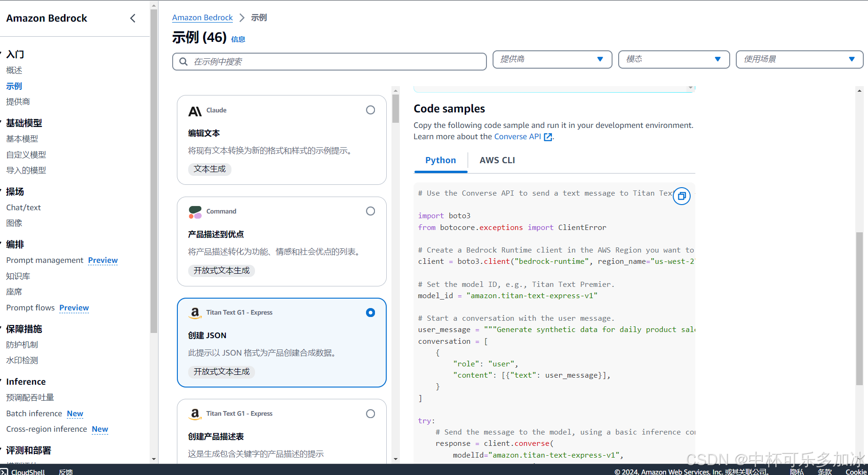The image size is (868, 475).
Task: Open 防护机制 in the sidebar
Action: 22,345
